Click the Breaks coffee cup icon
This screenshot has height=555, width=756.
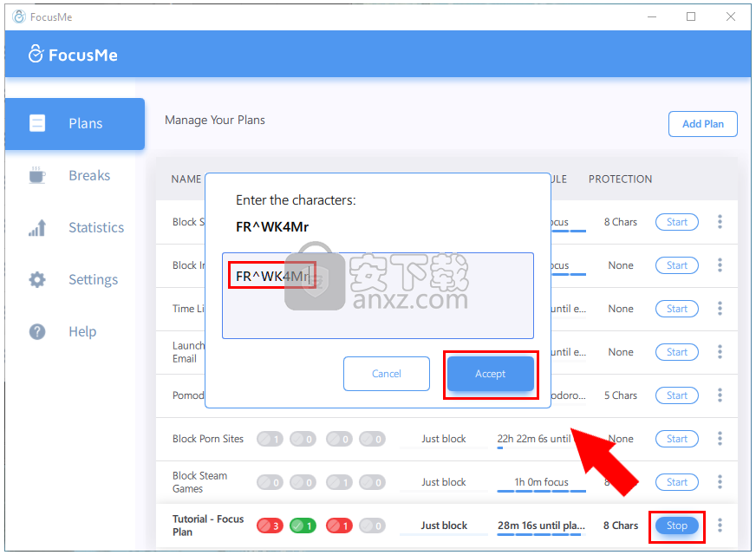point(37,175)
